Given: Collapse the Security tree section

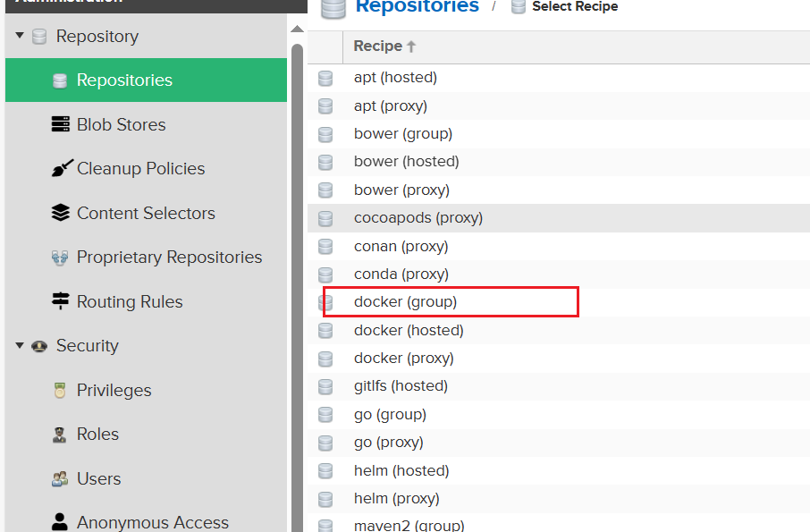Looking at the screenshot, I should (20, 346).
